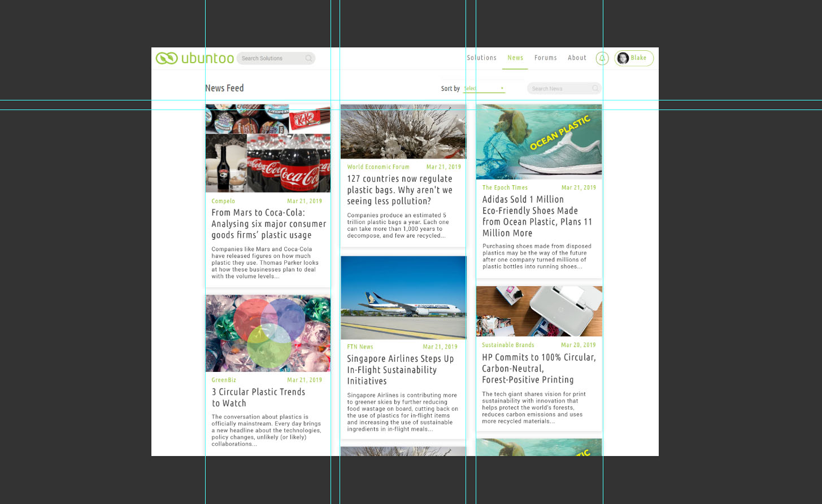Click 'Companies produce an estimated 5 trillion' summary
This screenshot has width=822, height=504.
click(x=398, y=225)
